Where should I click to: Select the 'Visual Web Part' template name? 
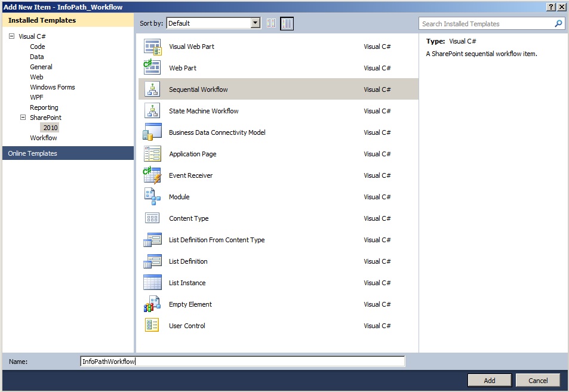coord(192,47)
